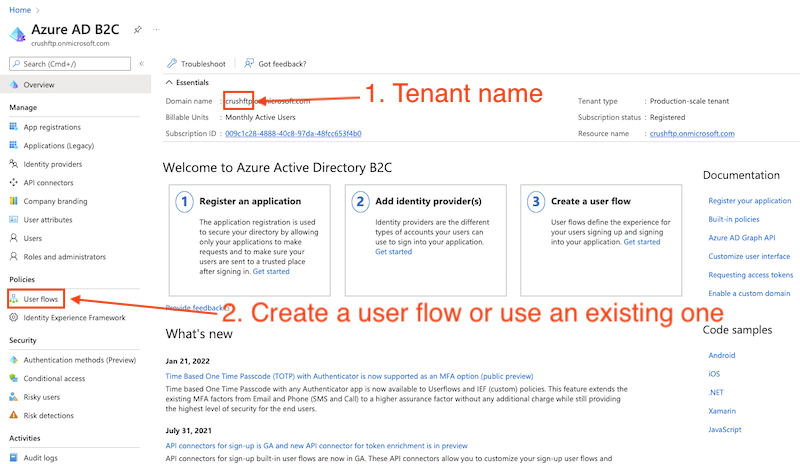This screenshot has height=464, width=800.
Task: Open Enable a custom domain link
Action: coord(749,293)
